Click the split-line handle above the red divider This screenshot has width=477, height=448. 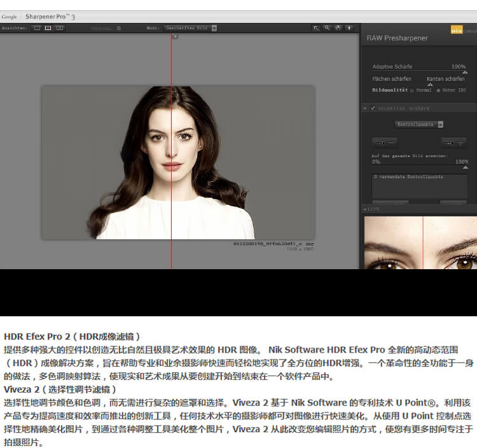point(175,37)
